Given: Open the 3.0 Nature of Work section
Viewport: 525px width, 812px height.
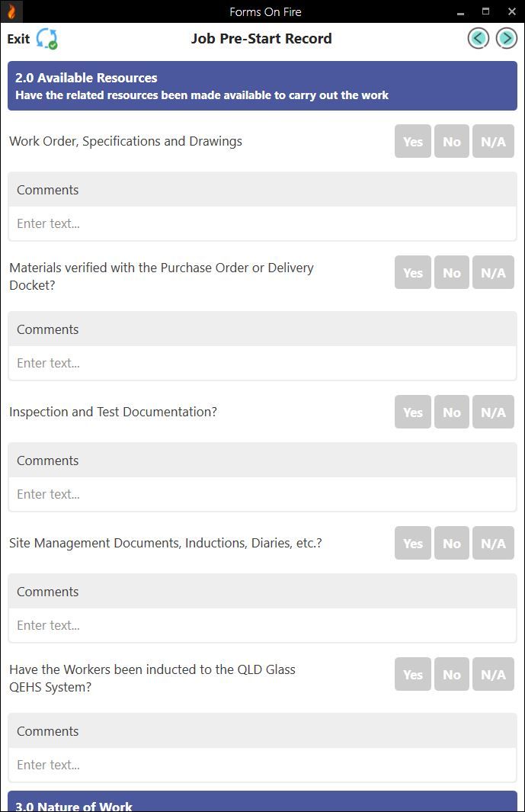Looking at the screenshot, I should (x=262, y=805).
